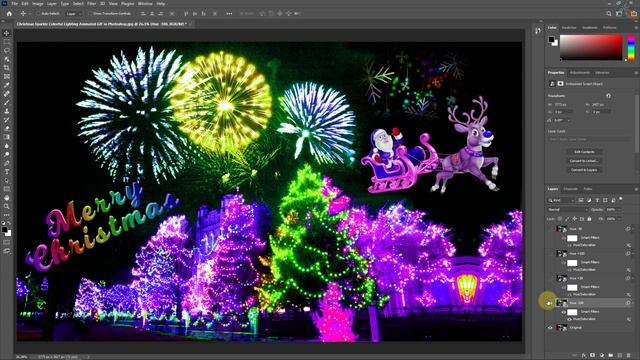Select the Gradient tool
The image size is (640, 360).
(x=7, y=137)
